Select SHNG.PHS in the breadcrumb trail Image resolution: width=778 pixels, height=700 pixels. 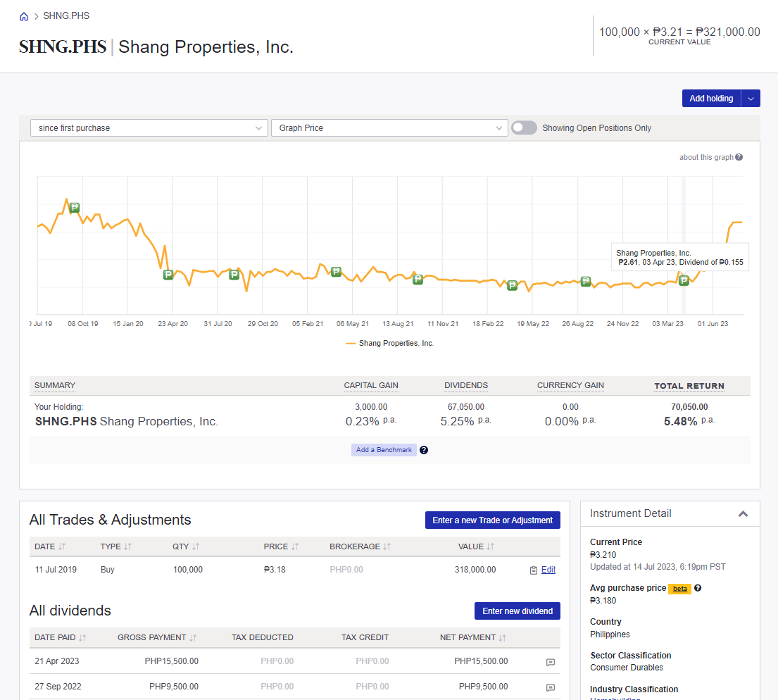coord(66,15)
